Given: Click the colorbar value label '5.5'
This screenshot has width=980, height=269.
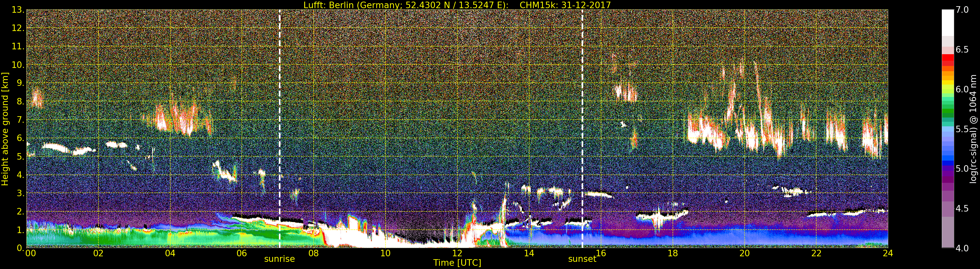Looking at the screenshot, I should click(x=962, y=129).
